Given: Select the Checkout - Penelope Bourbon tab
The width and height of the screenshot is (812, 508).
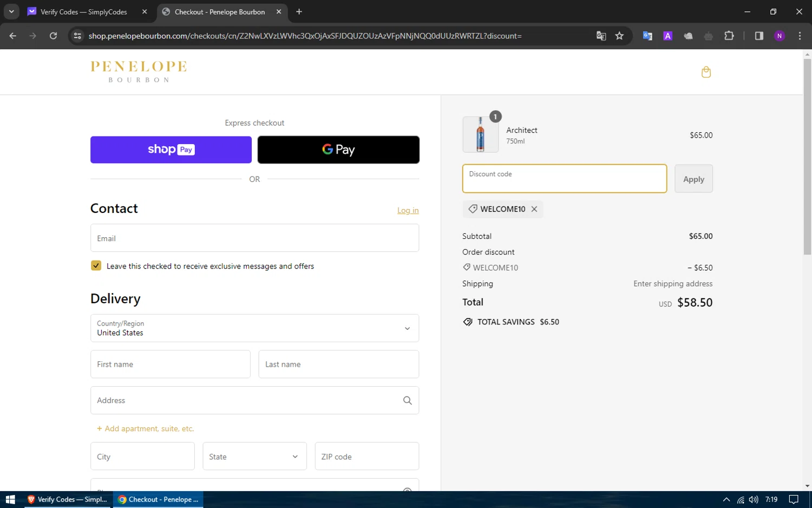Looking at the screenshot, I should pos(220,12).
